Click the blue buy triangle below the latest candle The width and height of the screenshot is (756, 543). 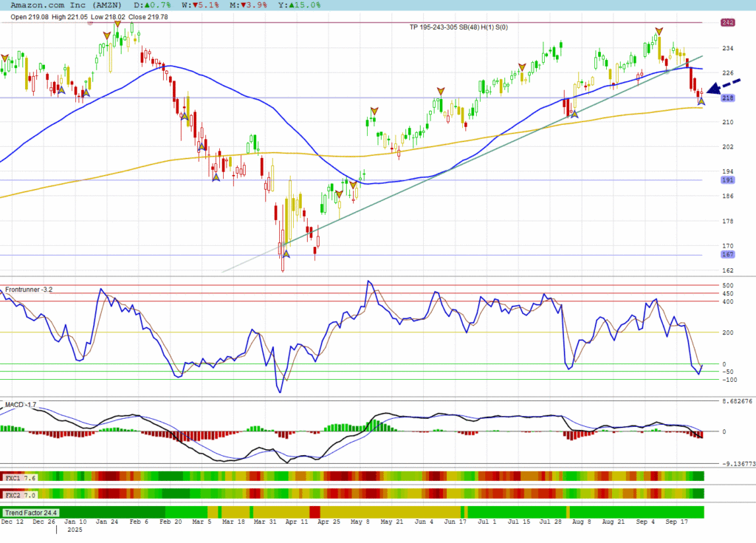[701, 101]
